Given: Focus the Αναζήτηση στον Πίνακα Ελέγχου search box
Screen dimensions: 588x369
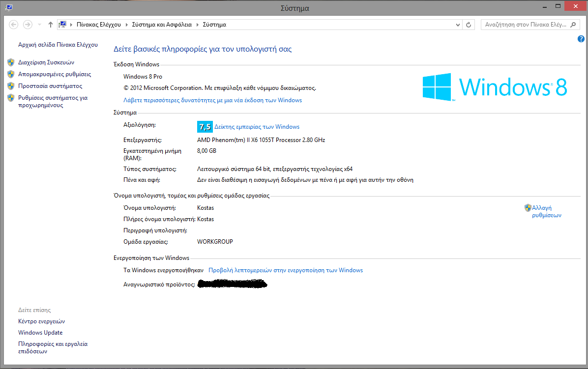Looking at the screenshot, I should (x=526, y=25).
